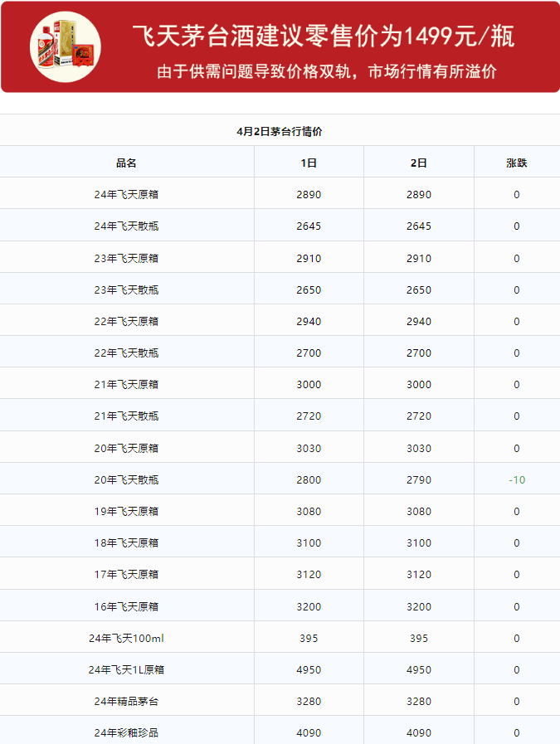
Task: Click the 涨跌 column header
Action: (x=517, y=163)
